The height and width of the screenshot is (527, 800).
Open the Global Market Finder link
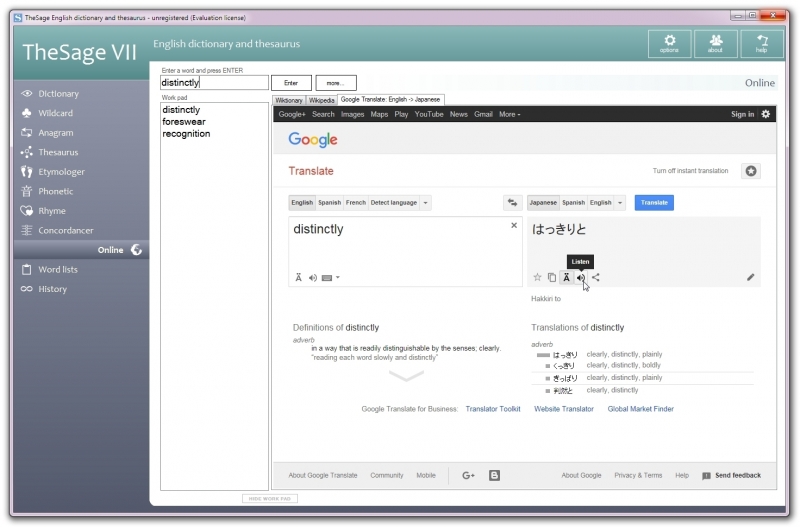pyautogui.click(x=640, y=409)
